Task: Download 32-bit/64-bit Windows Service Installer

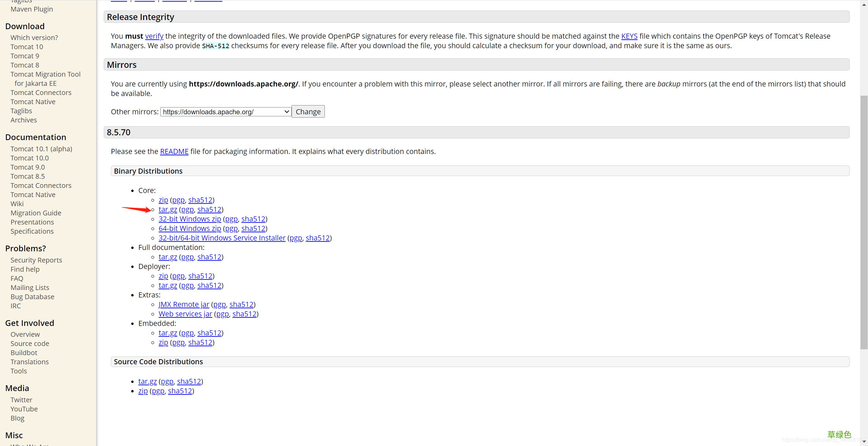Action: point(222,238)
